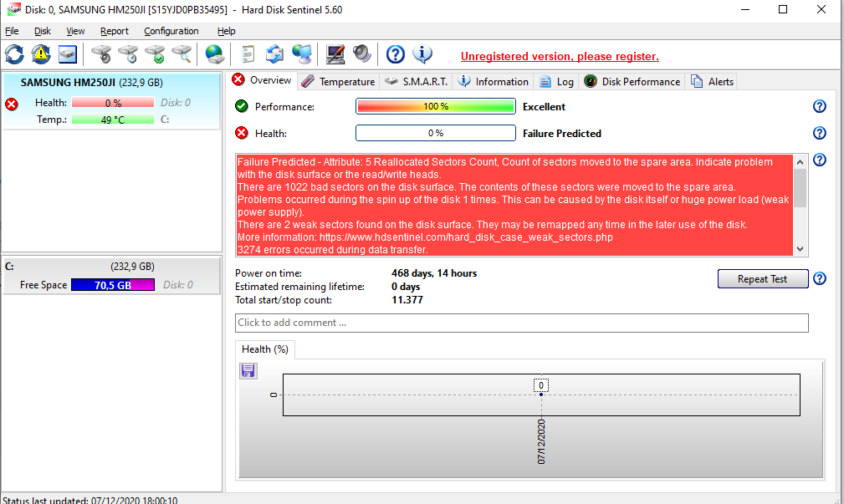The width and height of the screenshot is (844, 504).
Task: Click the 11.377 total start/stop count value
Action: pos(407,299)
